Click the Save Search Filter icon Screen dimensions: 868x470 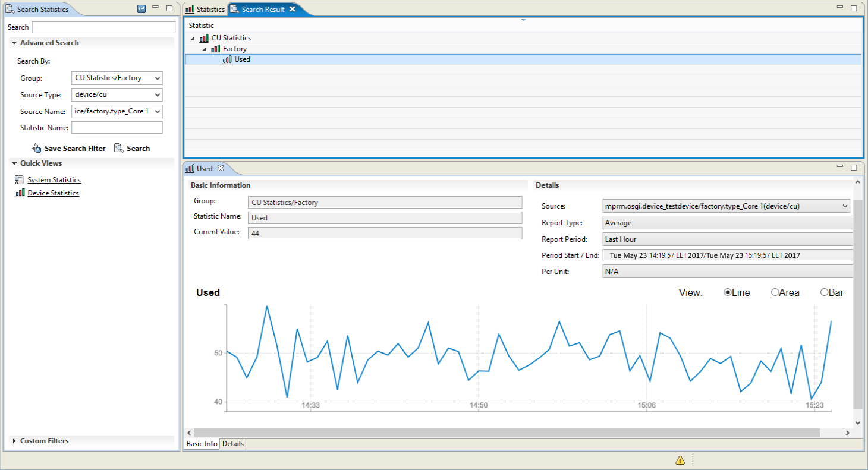[36, 149]
